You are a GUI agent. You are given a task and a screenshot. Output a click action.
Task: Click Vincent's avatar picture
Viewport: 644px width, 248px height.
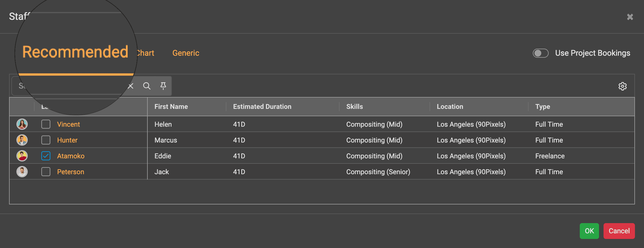coord(22,124)
